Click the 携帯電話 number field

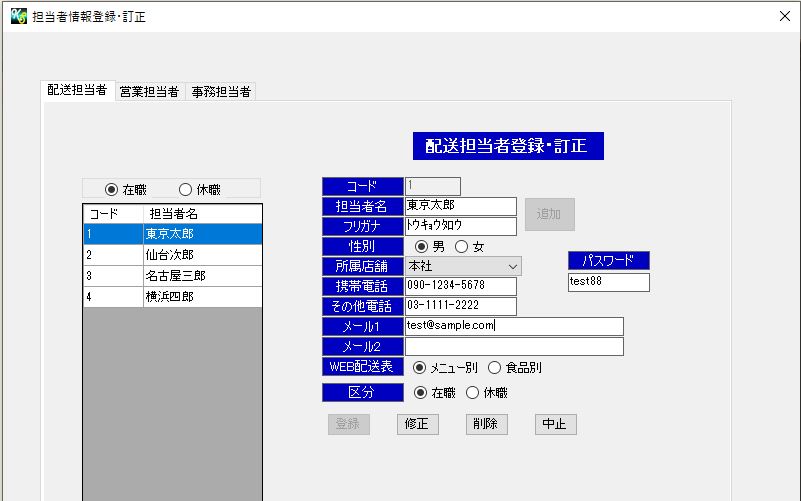click(460, 287)
